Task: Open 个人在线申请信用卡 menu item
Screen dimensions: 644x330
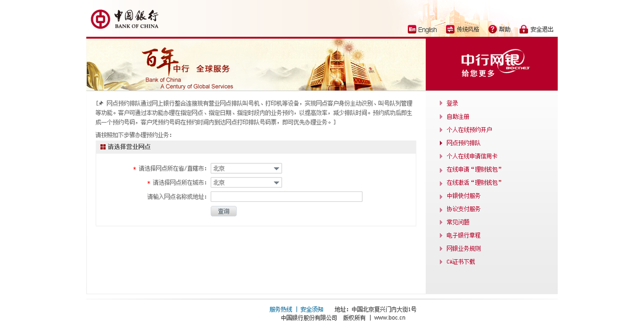Action: point(472,156)
